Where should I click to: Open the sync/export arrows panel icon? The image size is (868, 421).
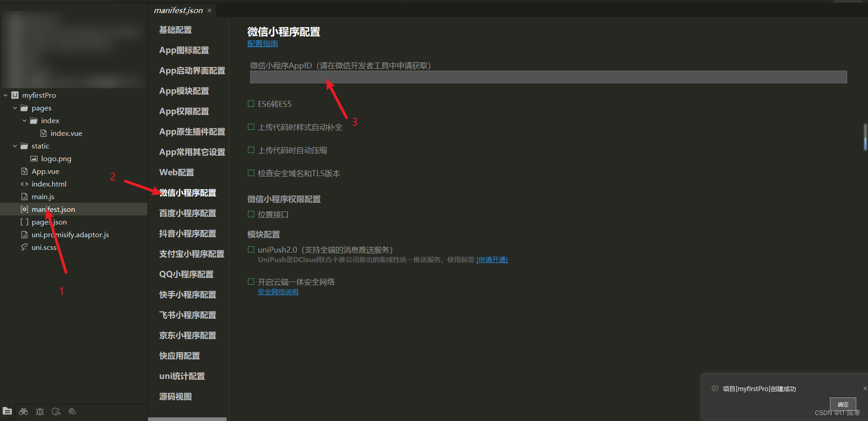click(56, 411)
